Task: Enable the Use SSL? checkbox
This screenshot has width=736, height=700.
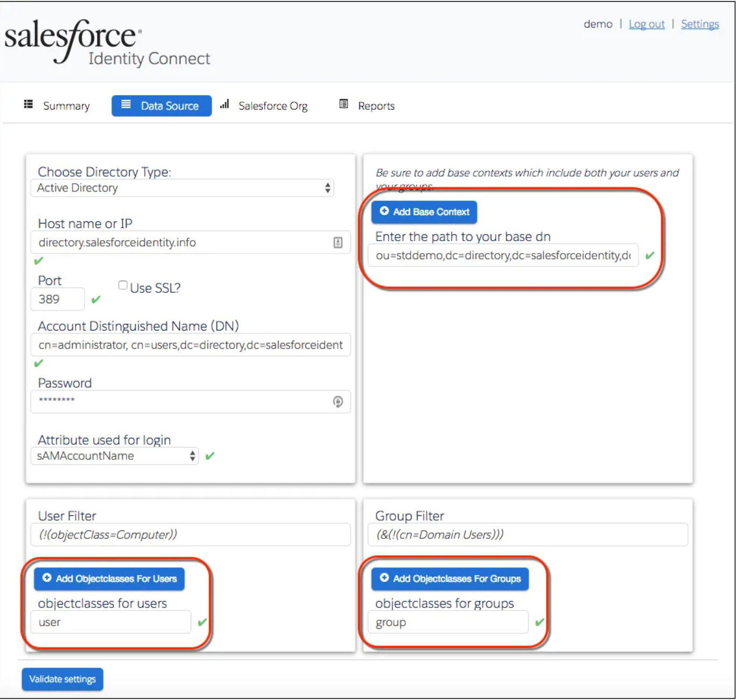Action: pyautogui.click(x=123, y=285)
